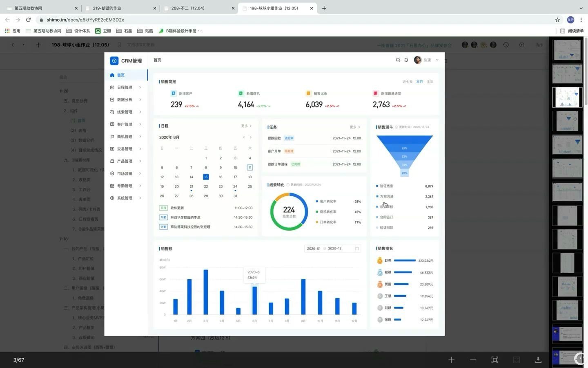The width and height of the screenshot is (588, 368).
Task: Select the first thumbnail in the strip
Action: (567, 50)
